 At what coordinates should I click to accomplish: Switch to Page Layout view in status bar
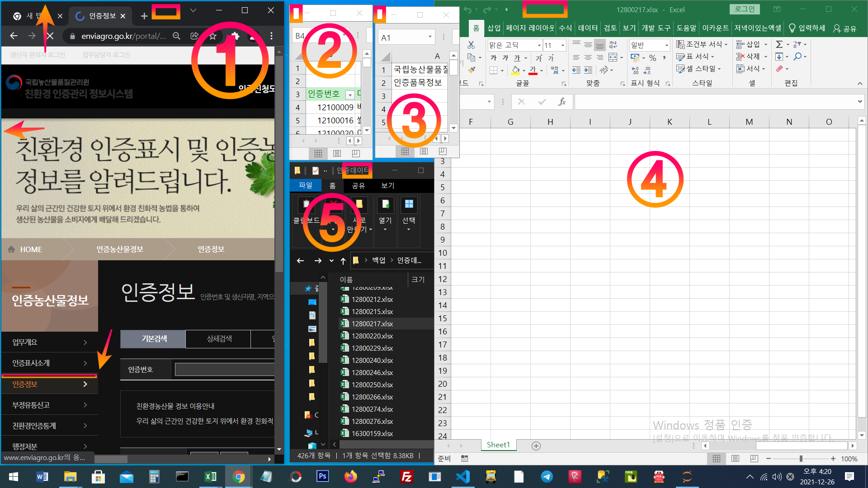coord(735,459)
